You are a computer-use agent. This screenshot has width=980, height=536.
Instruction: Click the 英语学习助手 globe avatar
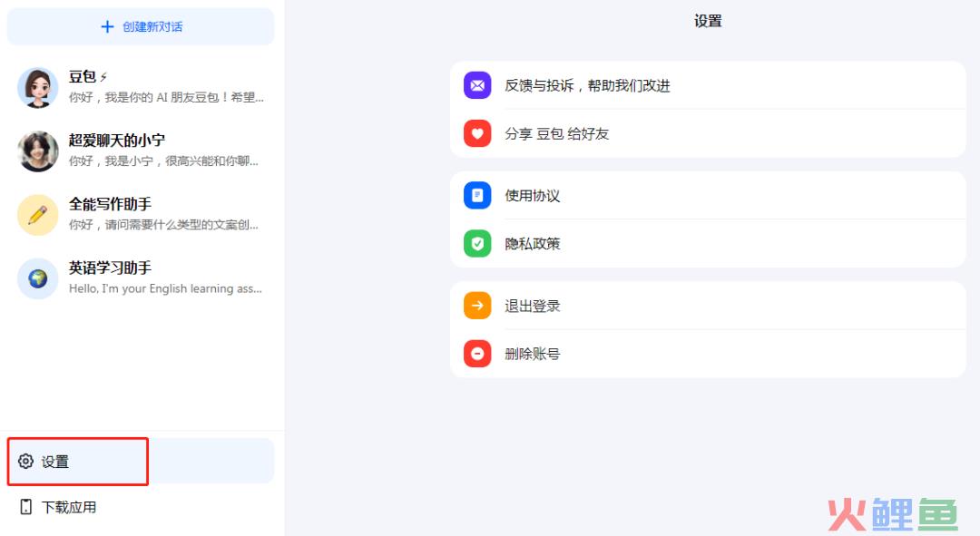[x=37, y=278]
